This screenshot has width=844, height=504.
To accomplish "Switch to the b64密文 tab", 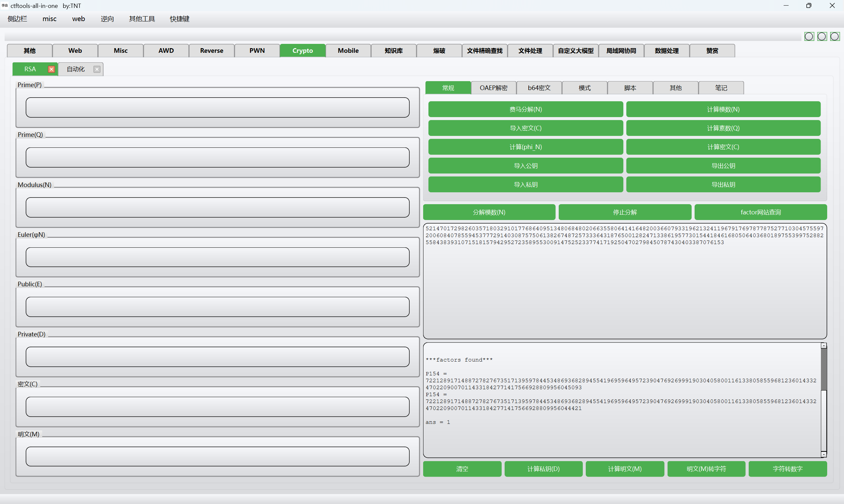I will click(539, 88).
